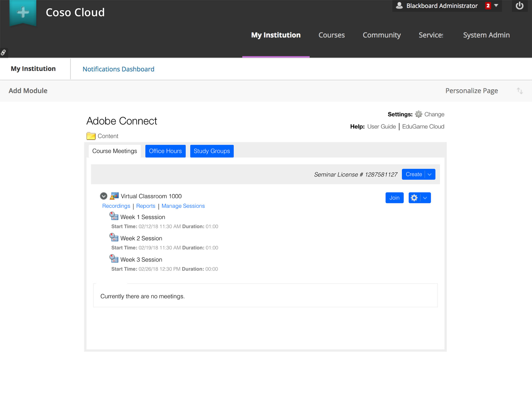Open the My Institution top navigation tab

[276, 35]
